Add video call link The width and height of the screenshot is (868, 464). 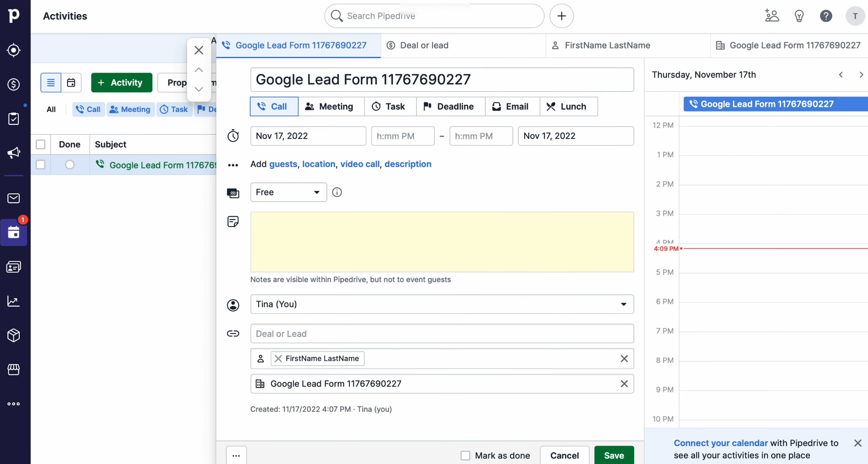point(360,164)
